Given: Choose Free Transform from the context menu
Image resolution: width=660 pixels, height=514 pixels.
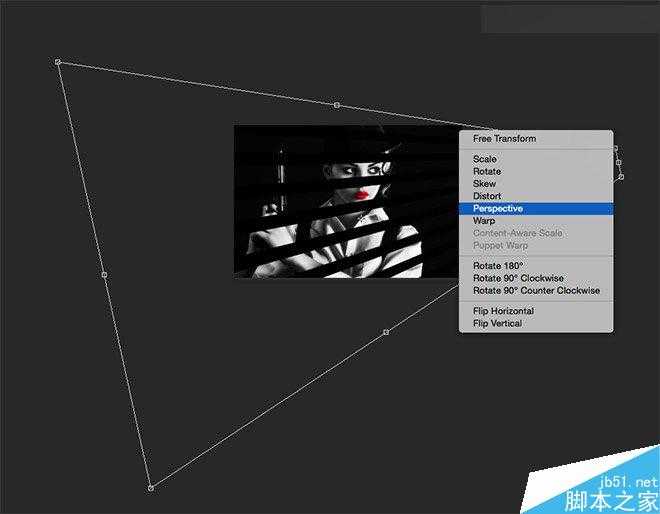Looking at the screenshot, I should pyautogui.click(x=504, y=139).
